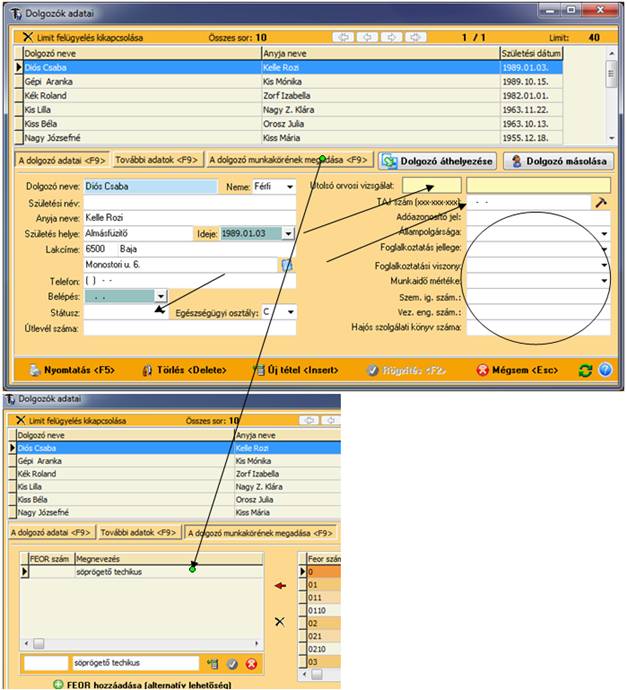The height and width of the screenshot is (690, 627).
Task: Click the Telefon input field
Action: click(190, 281)
